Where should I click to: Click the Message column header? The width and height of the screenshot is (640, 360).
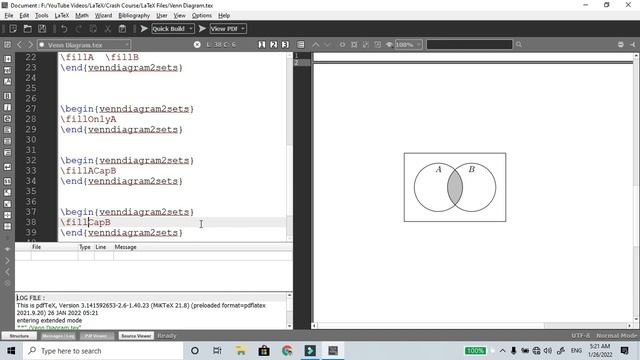(125, 247)
